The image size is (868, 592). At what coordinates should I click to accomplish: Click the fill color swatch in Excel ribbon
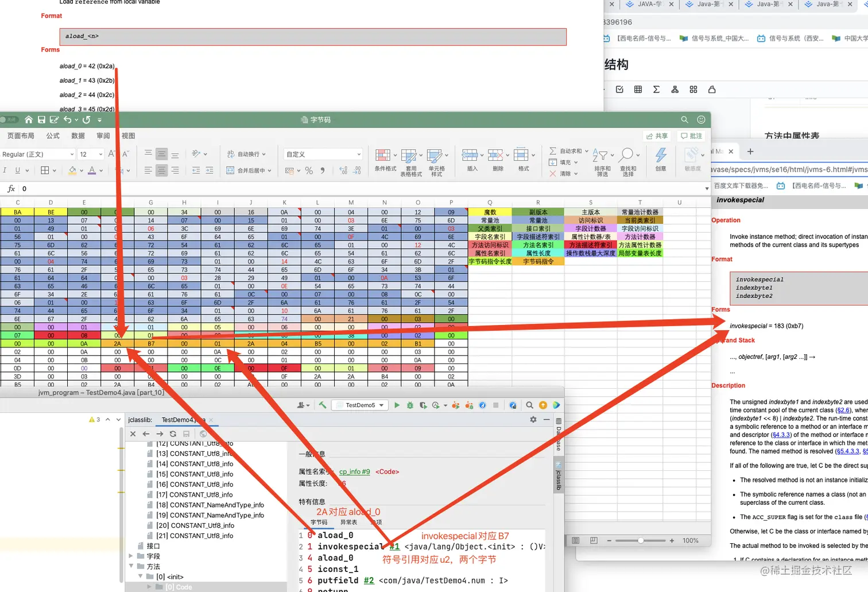click(x=72, y=171)
